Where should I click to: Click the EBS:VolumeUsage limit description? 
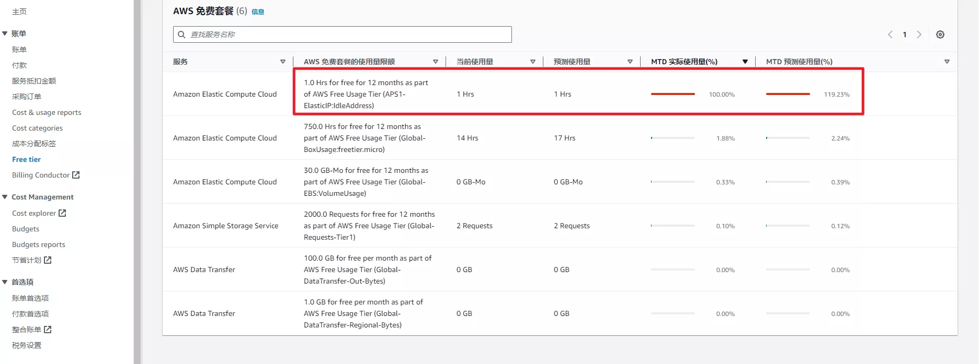[x=366, y=182]
